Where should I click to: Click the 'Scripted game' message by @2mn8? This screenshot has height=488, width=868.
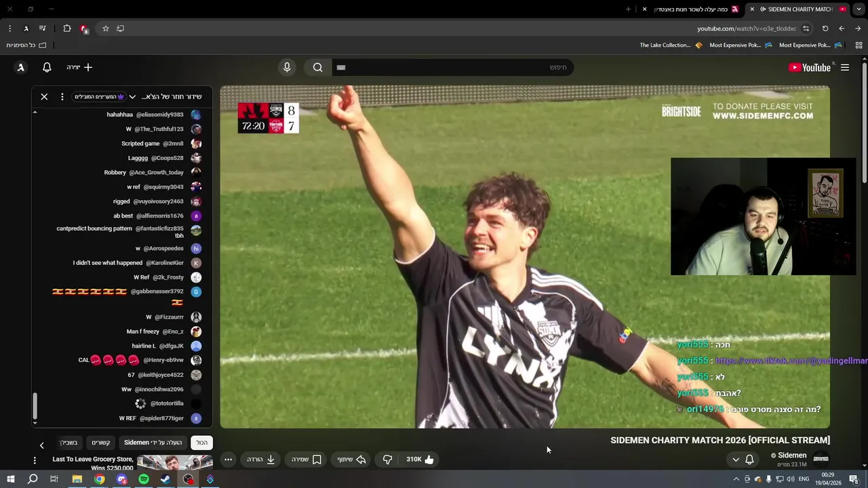[x=161, y=144]
